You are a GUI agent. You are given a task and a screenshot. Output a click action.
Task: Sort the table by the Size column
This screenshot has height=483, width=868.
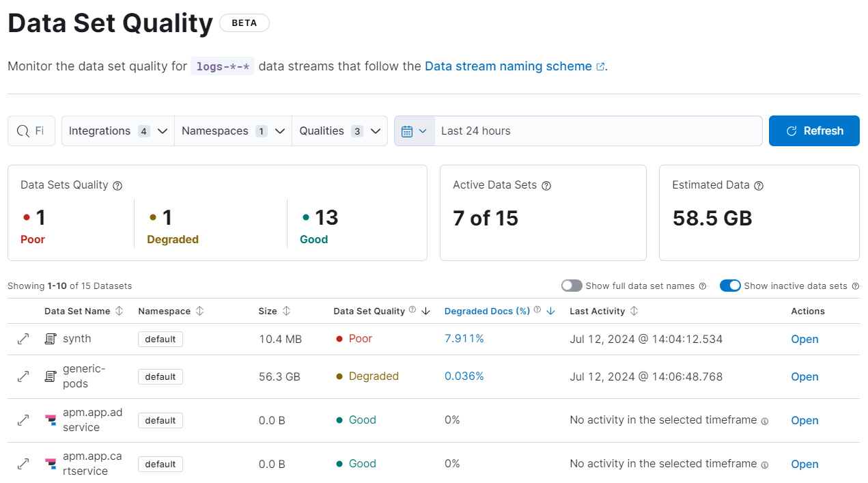(x=275, y=311)
